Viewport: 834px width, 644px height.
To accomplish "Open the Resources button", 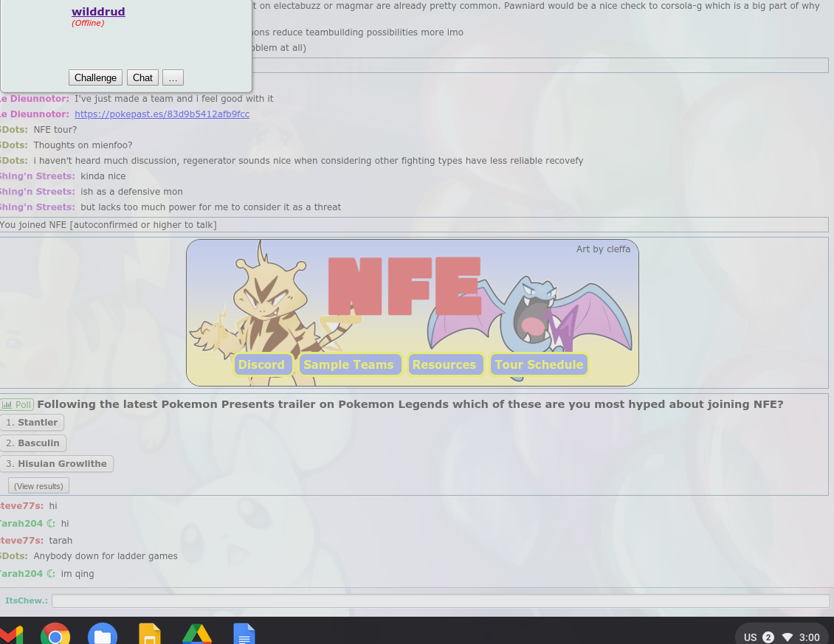I will 444,365.
